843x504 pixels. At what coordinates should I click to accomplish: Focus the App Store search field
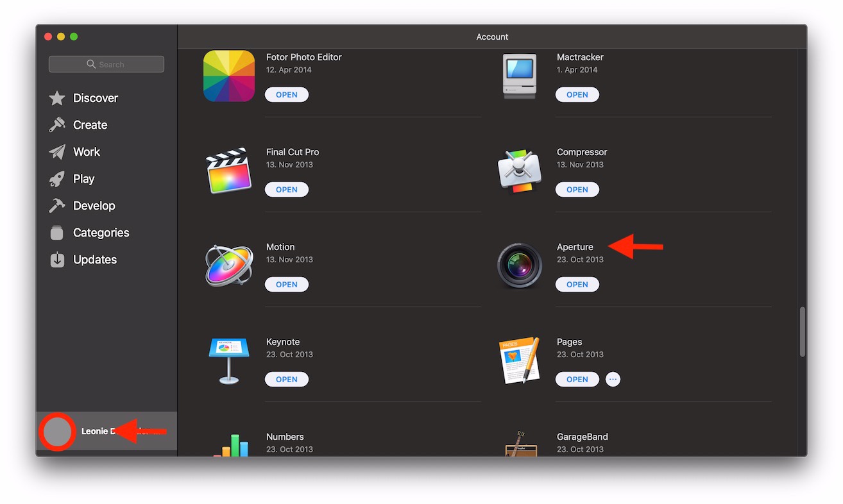click(x=106, y=64)
